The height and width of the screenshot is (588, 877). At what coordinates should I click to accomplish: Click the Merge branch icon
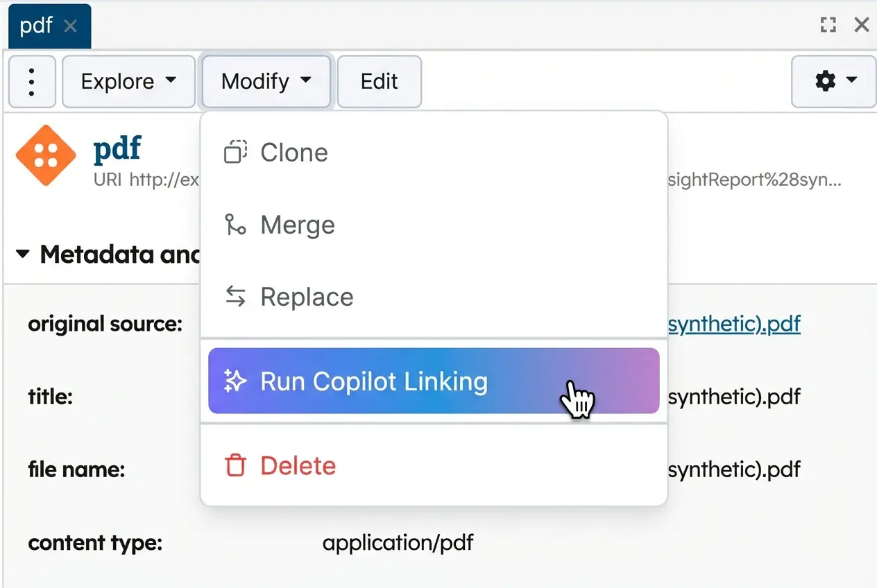[x=235, y=225]
